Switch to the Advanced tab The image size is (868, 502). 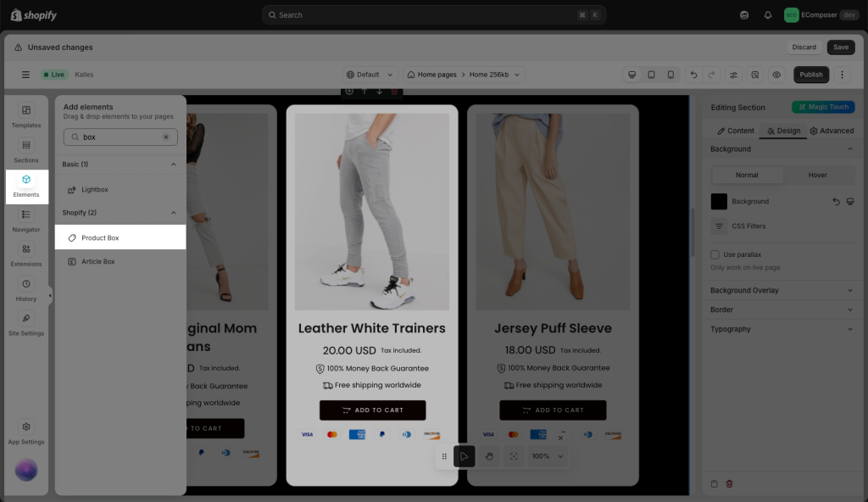(831, 131)
